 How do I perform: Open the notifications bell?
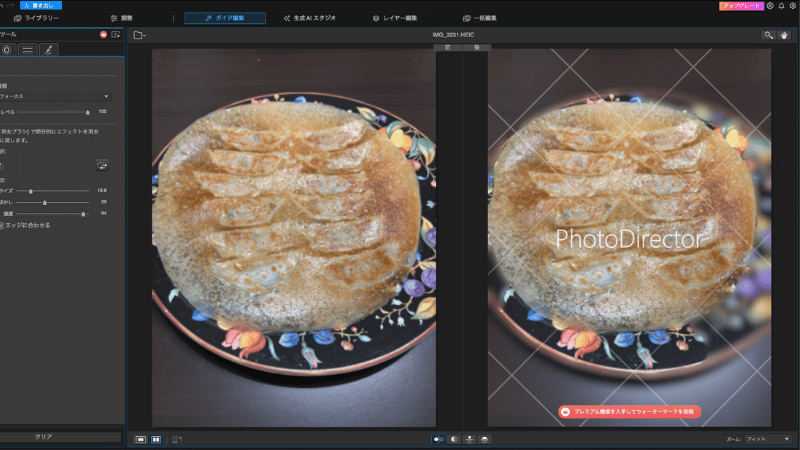(781, 6)
